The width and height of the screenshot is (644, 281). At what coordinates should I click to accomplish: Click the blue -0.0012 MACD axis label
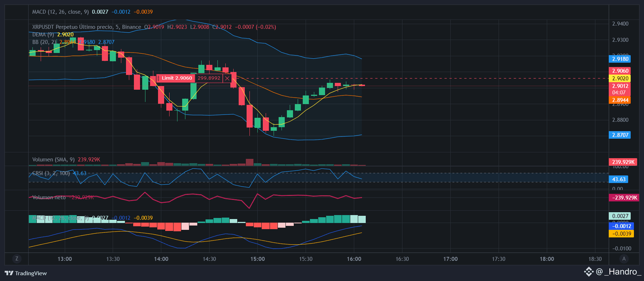click(621, 226)
